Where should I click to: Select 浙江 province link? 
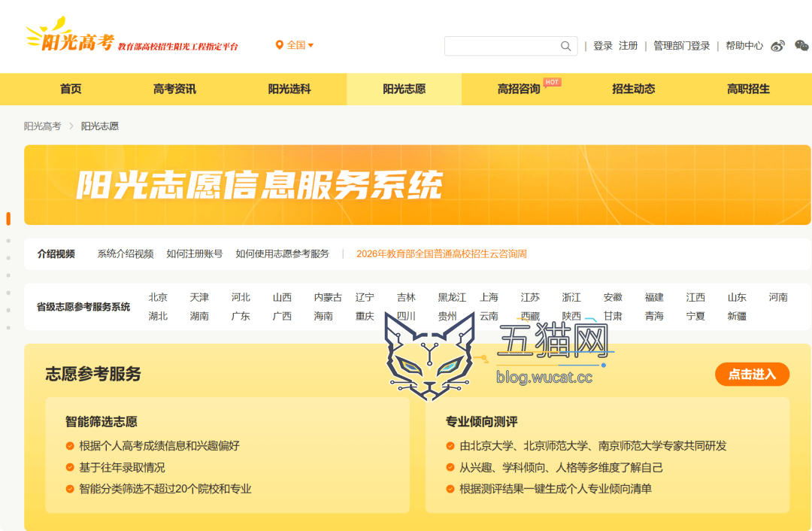571,297
